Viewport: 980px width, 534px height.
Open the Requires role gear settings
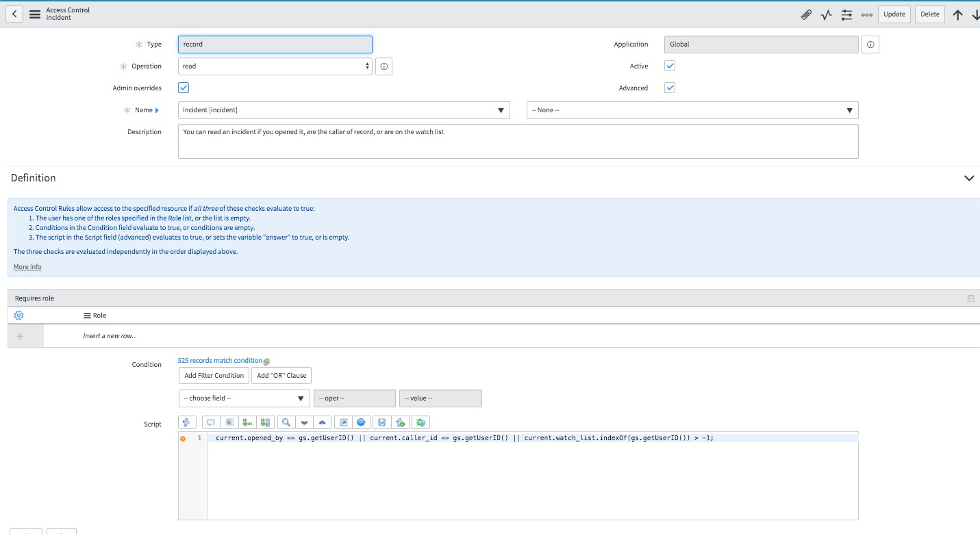click(x=19, y=316)
